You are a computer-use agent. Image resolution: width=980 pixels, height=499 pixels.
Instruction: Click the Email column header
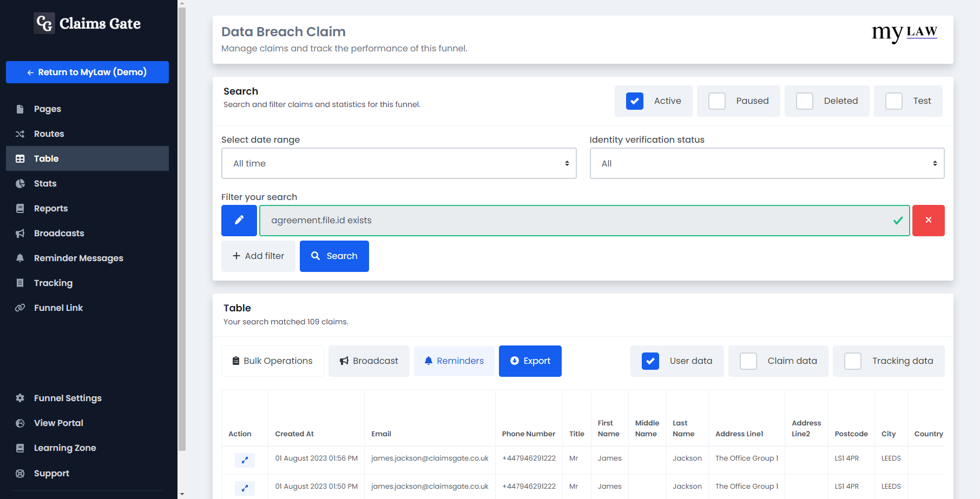381,434
